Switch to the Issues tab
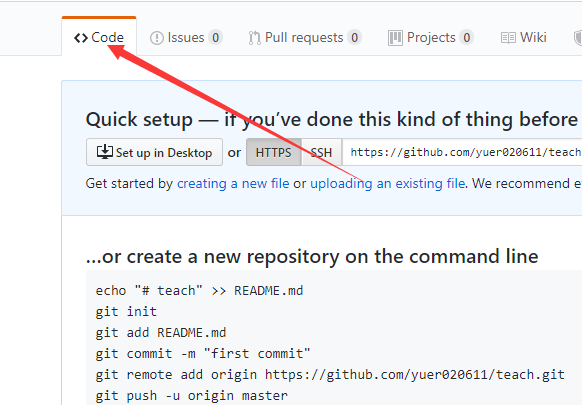Viewport: 582px width, 405px height. (x=186, y=37)
